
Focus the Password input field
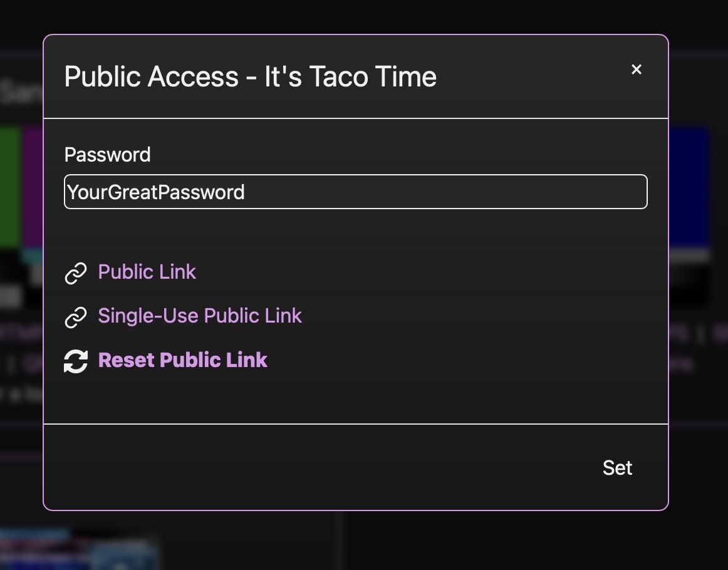click(x=355, y=192)
